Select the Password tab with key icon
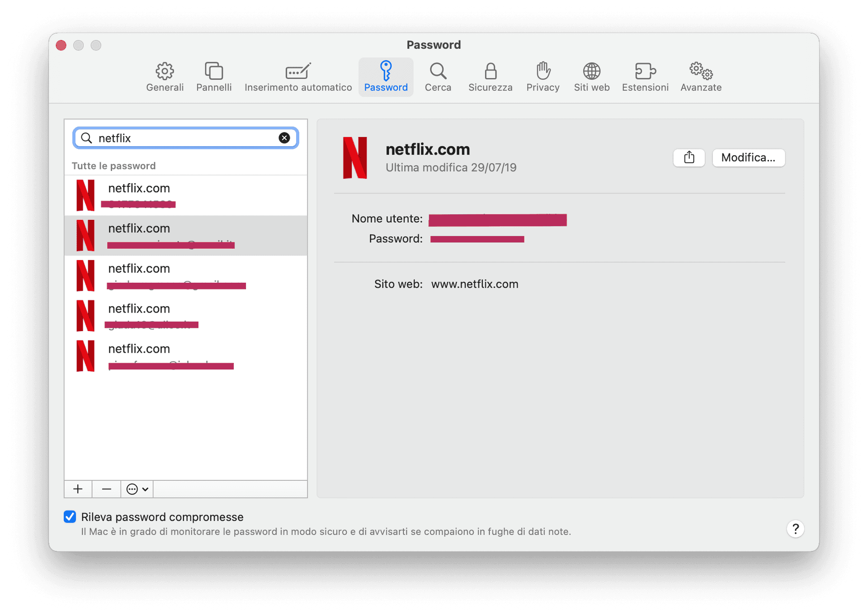The width and height of the screenshot is (868, 616). pyautogui.click(x=386, y=77)
